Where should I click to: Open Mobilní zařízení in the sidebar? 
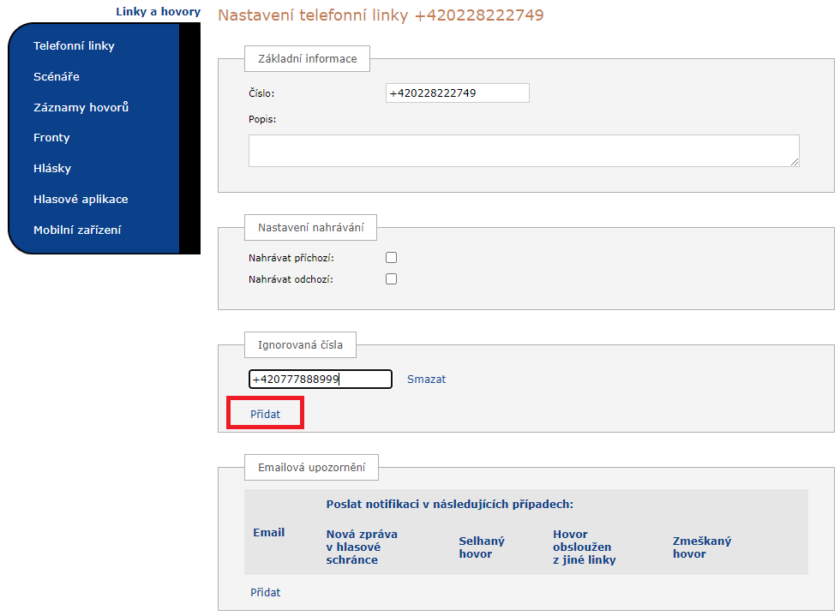[77, 230]
